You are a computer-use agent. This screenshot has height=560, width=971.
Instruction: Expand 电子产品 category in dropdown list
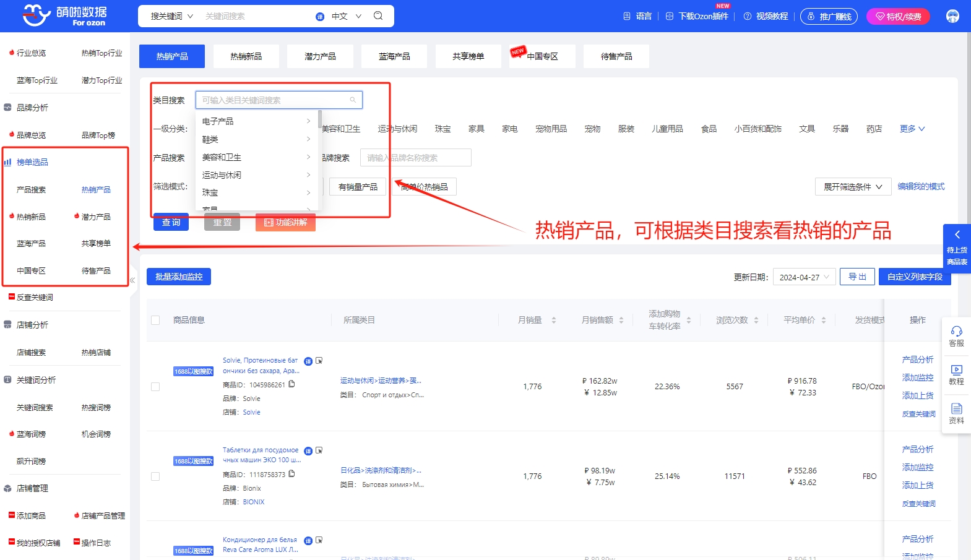tap(257, 121)
